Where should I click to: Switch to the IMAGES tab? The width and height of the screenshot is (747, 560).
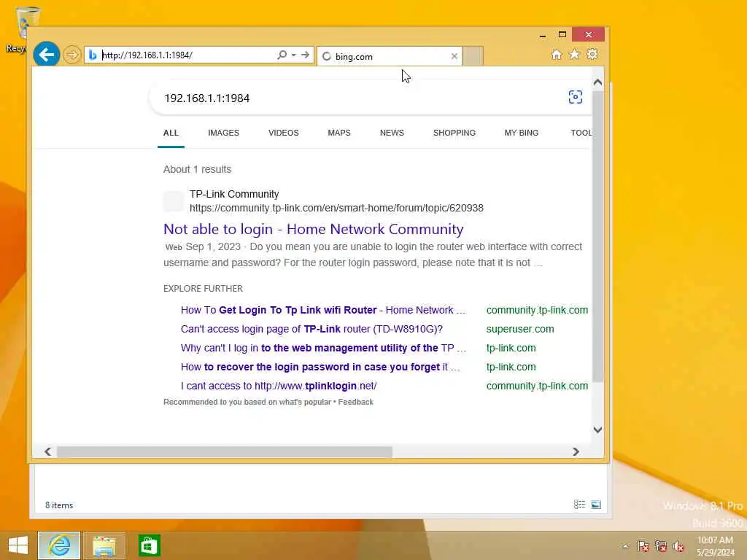coord(223,133)
